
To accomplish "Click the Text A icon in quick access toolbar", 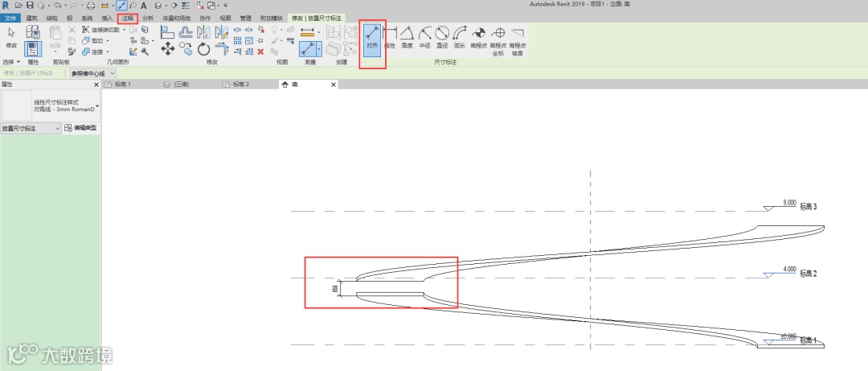I will pos(143,5).
